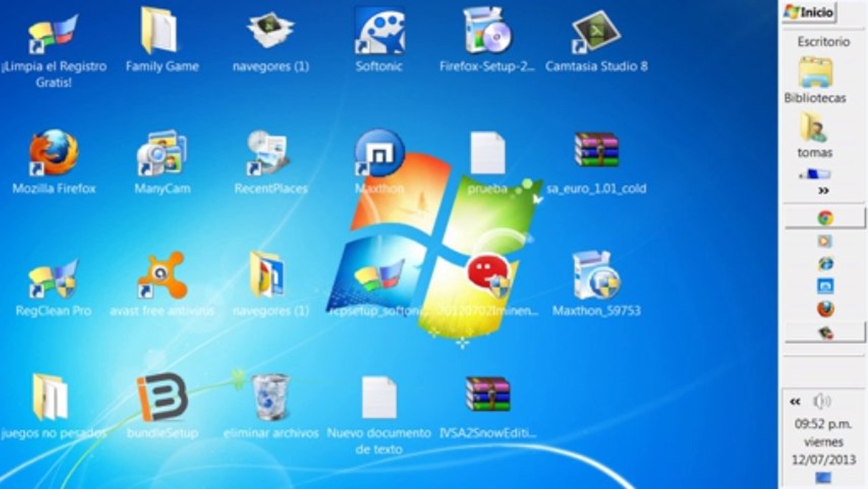The width and height of the screenshot is (868, 489).
Task: Show hidden tray icons chevron
Action: pyautogui.click(x=795, y=402)
